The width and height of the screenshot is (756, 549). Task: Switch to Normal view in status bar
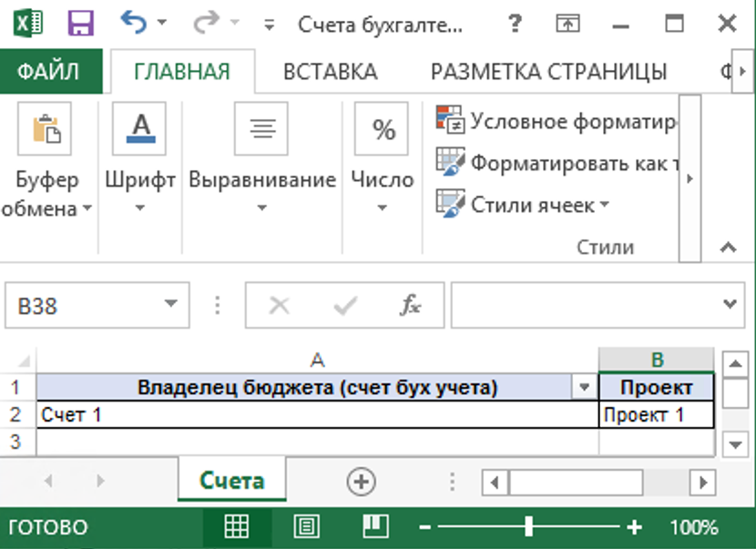(237, 527)
